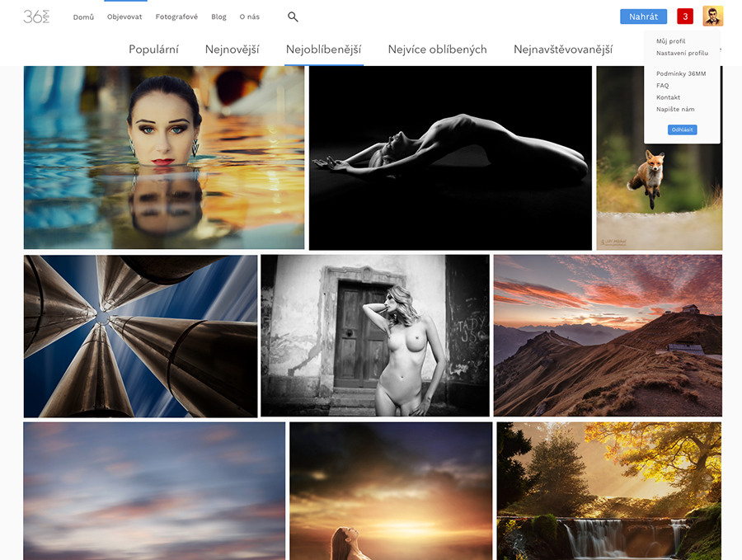Open Nastavení profilu from the user menu

[x=682, y=53]
